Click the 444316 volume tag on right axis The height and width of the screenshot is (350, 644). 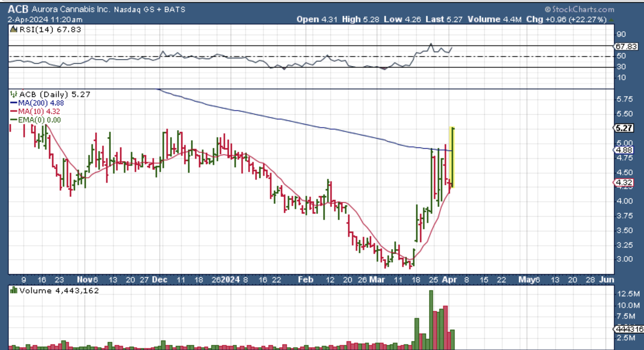pyautogui.click(x=629, y=329)
